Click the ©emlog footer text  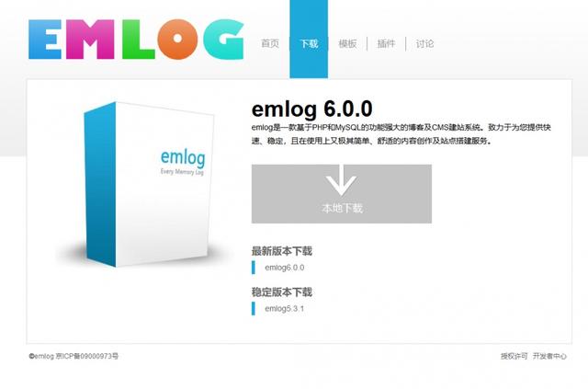pos(41,356)
